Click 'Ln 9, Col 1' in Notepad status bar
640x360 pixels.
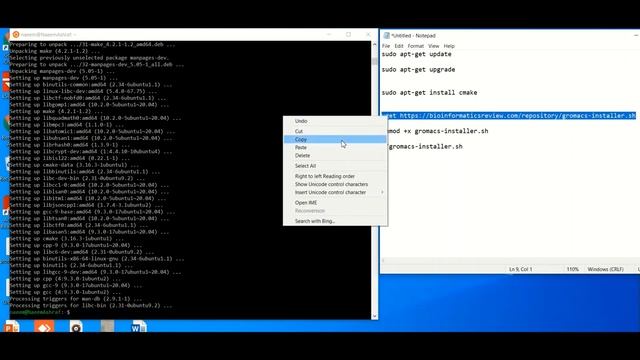coord(520,269)
